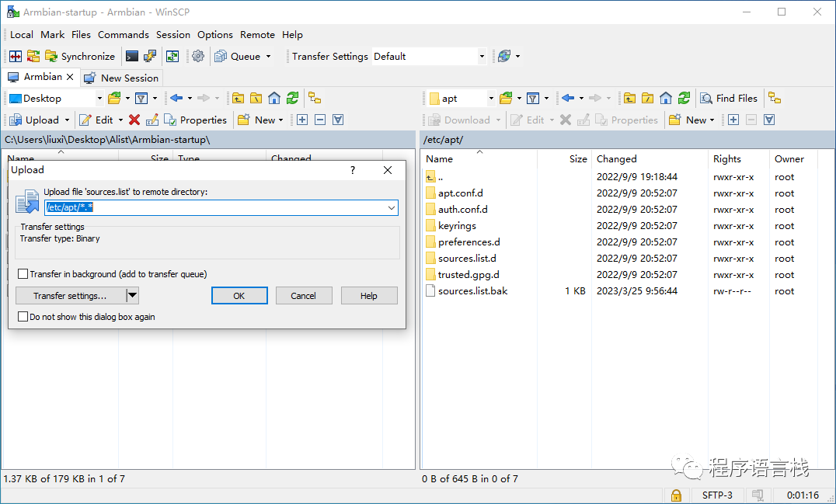Viewport: 836px width, 504px height.
Task: Check Do not show this dialog box again
Action: [x=23, y=317]
